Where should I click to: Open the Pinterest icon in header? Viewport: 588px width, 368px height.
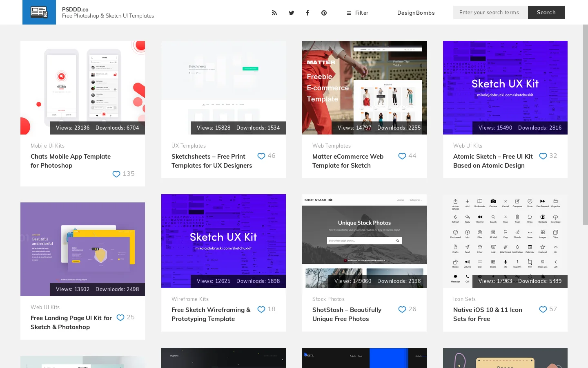click(x=324, y=13)
